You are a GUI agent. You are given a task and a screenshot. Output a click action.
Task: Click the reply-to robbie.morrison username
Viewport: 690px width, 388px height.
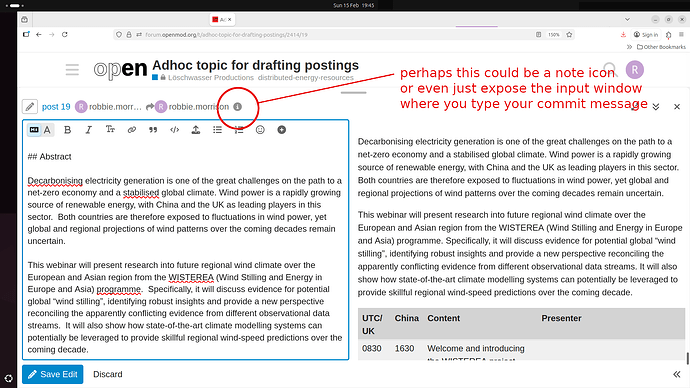(198, 106)
